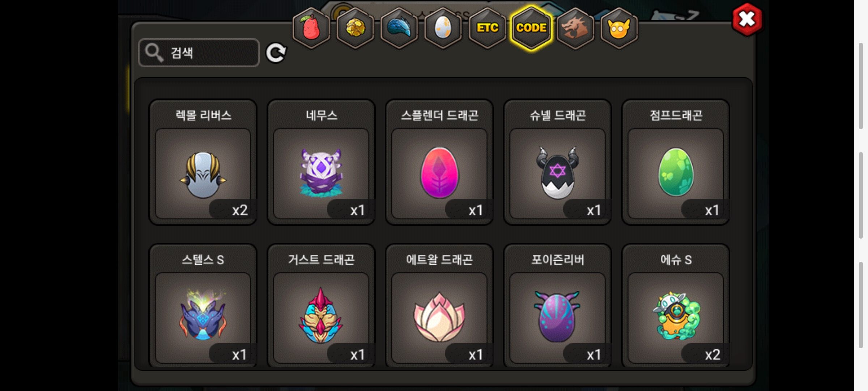Switch to the ETC tab
Viewport: 868px width, 391px height.
(x=487, y=28)
